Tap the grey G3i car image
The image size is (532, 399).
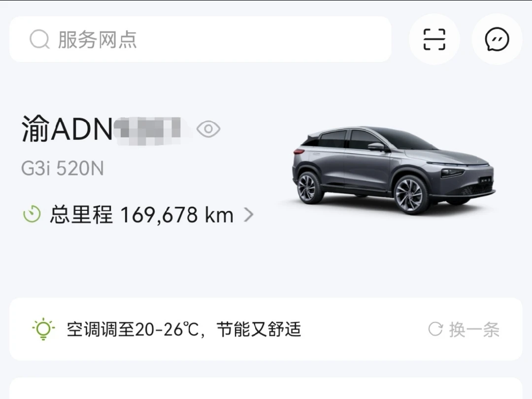tap(394, 169)
